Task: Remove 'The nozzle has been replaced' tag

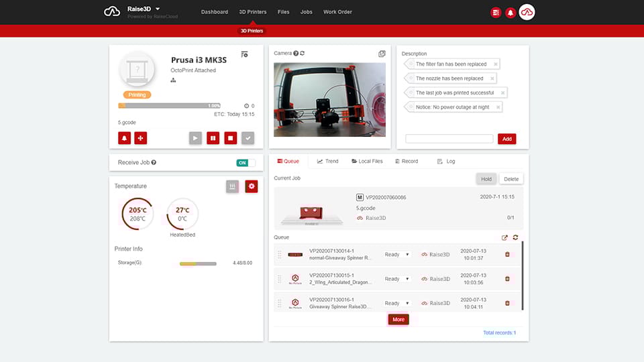Action: click(x=492, y=78)
